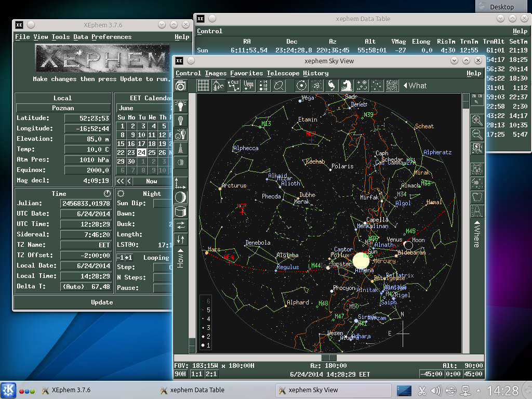Viewport: 532px width, 399px height.
Task: Click the bright light bulb icon
Action: pos(180,106)
